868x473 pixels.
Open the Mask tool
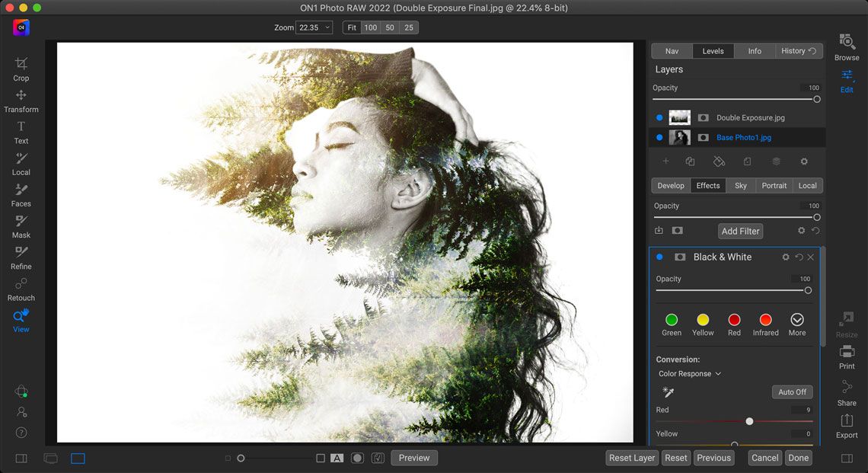(21, 225)
